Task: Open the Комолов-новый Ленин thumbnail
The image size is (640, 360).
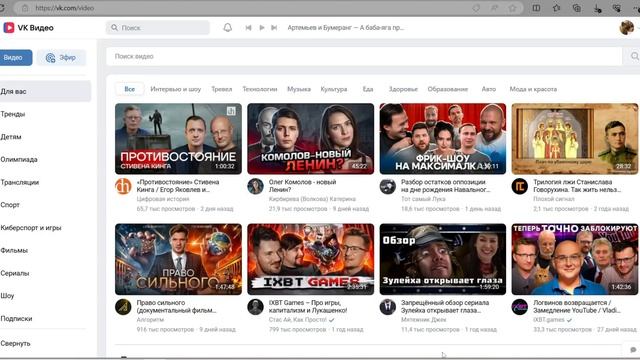Action: pyautogui.click(x=311, y=139)
